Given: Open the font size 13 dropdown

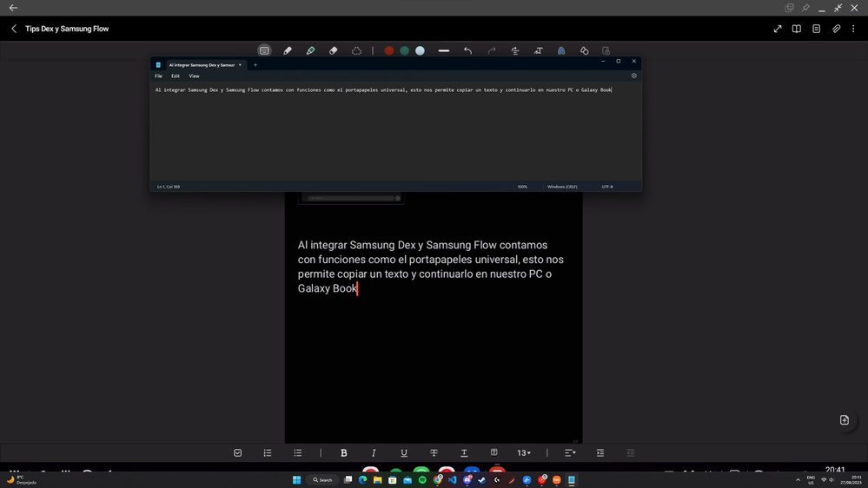Looking at the screenshot, I should pos(524,452).
